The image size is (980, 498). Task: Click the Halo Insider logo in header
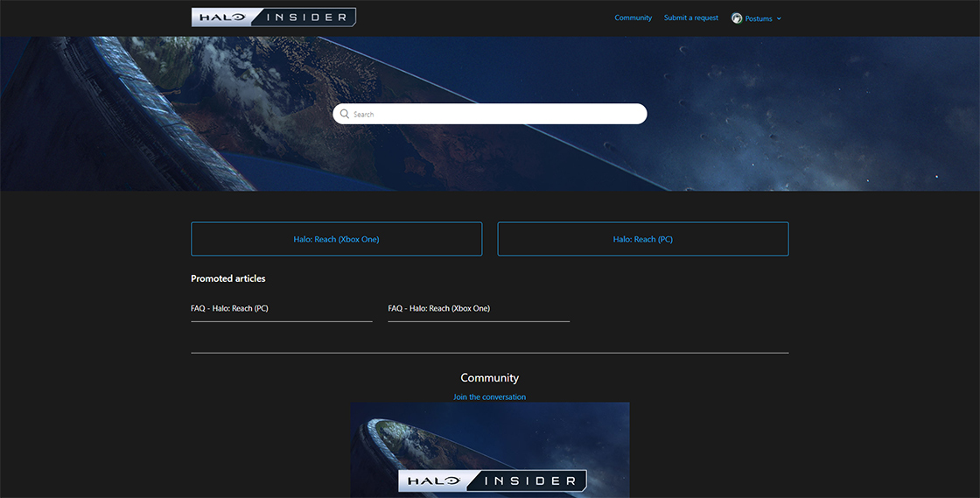click(x=273, y=18)
